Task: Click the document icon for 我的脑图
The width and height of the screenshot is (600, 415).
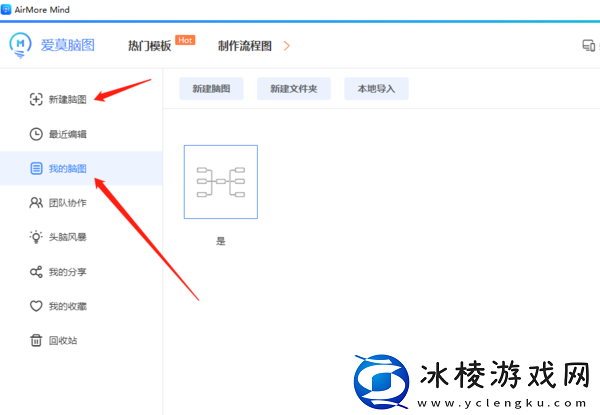Action: tap(36, 168)
